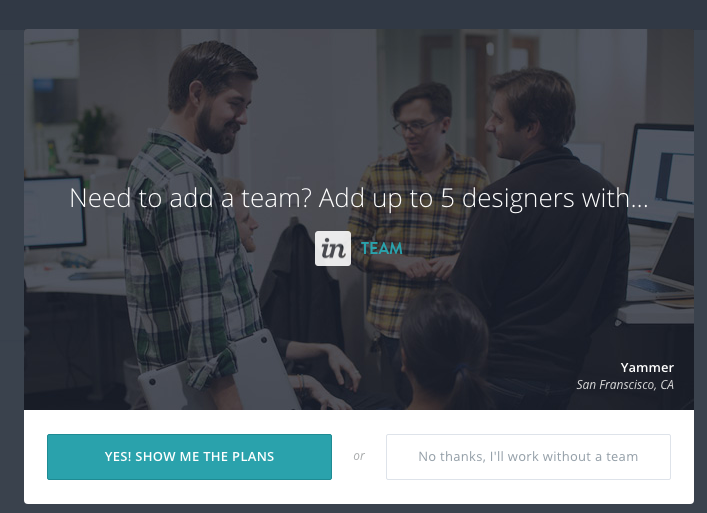This screenshot has height=513, width=707.
Task: Select the teal TEAM label beside logo
Action: 381,248
